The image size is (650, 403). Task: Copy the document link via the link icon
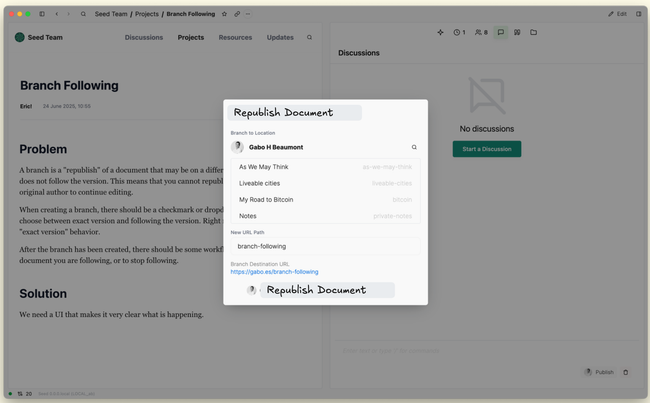tap(237, 14)
